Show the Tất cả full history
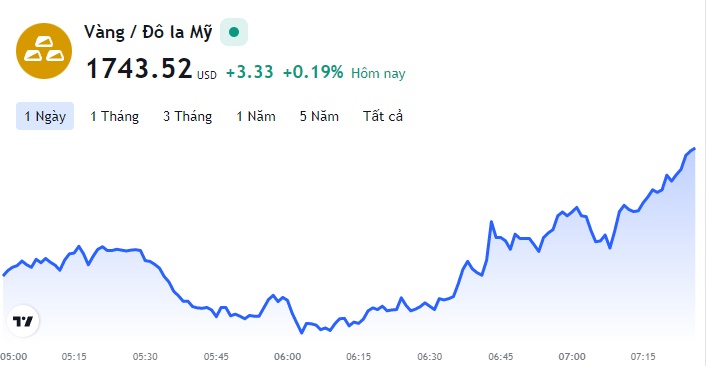The height and width of the screenshot is (366, 706). [383, 116]
